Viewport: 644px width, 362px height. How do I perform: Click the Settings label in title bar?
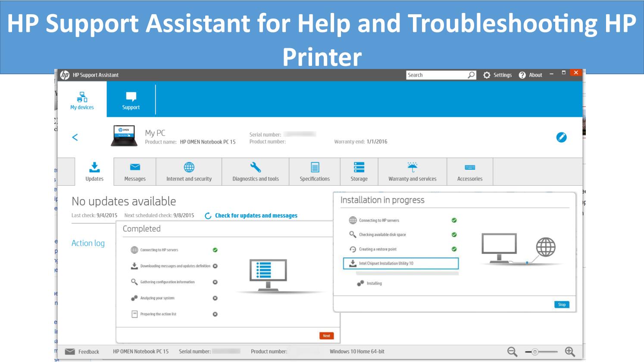(503, 75)
